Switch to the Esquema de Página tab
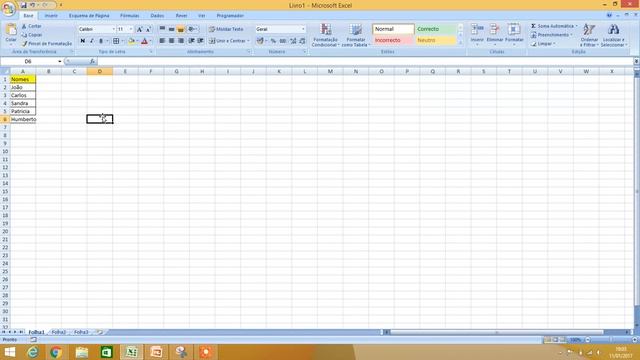Image resolution: width=640 pixels, height=360 pixels. tap(89, 16)
